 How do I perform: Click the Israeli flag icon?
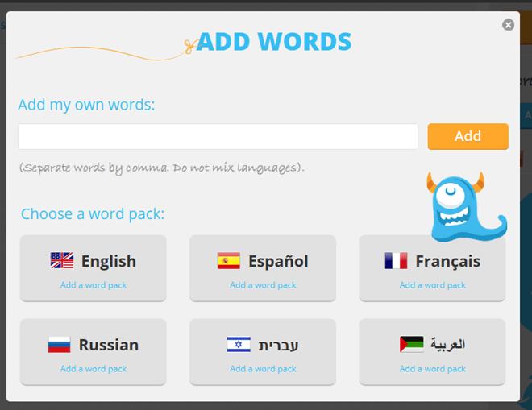point(239,345)
